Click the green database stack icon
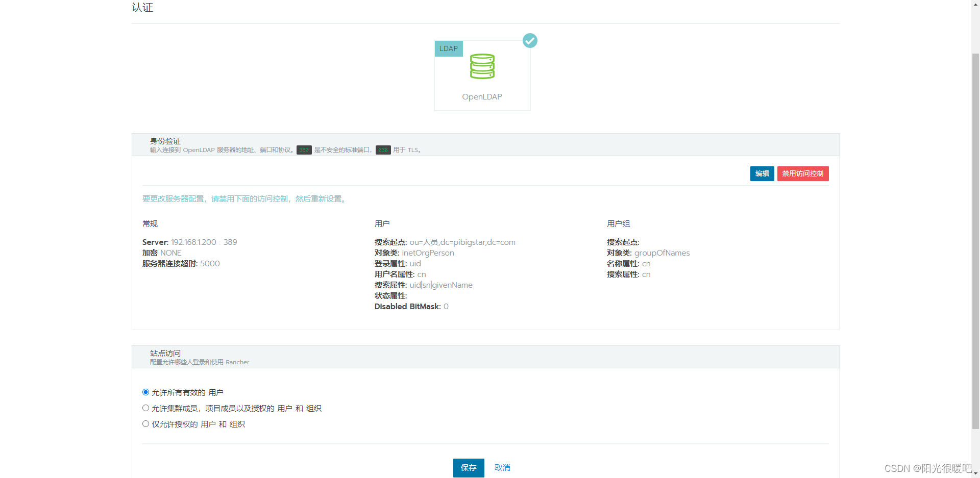980x478 pixels. 482,66
